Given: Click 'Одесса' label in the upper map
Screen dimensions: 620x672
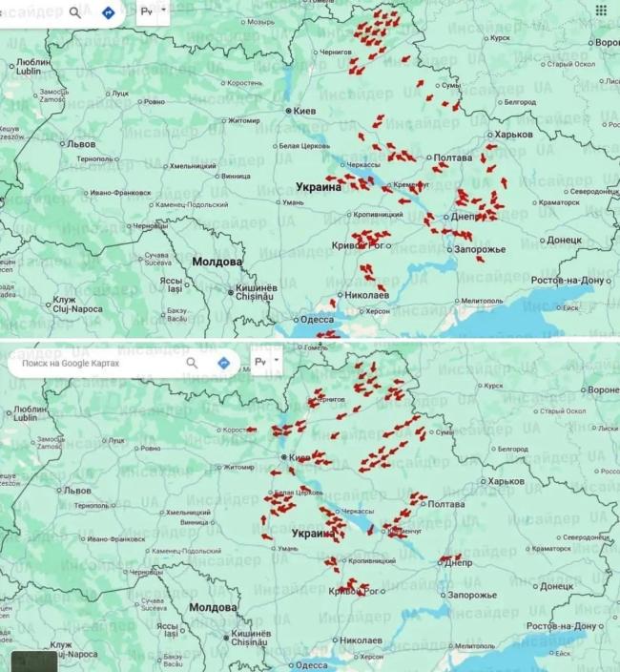Looking at the screenshot, I should coord(317,320).
